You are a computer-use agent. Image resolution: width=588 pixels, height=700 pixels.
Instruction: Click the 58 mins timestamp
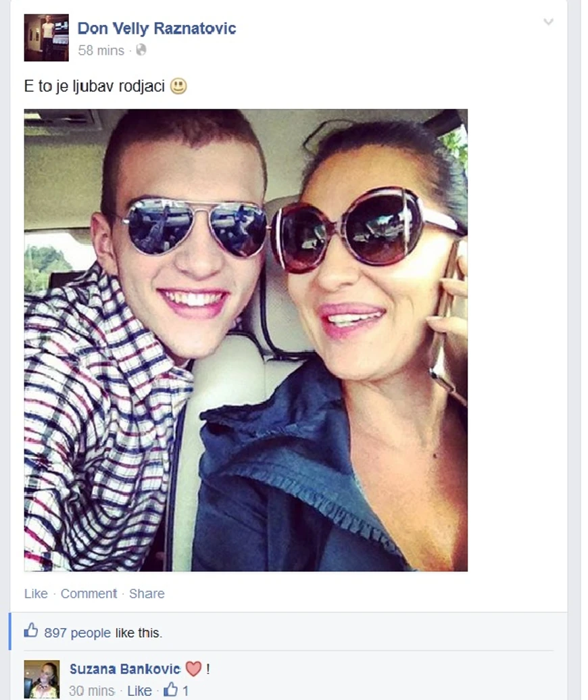pos(101,51)
